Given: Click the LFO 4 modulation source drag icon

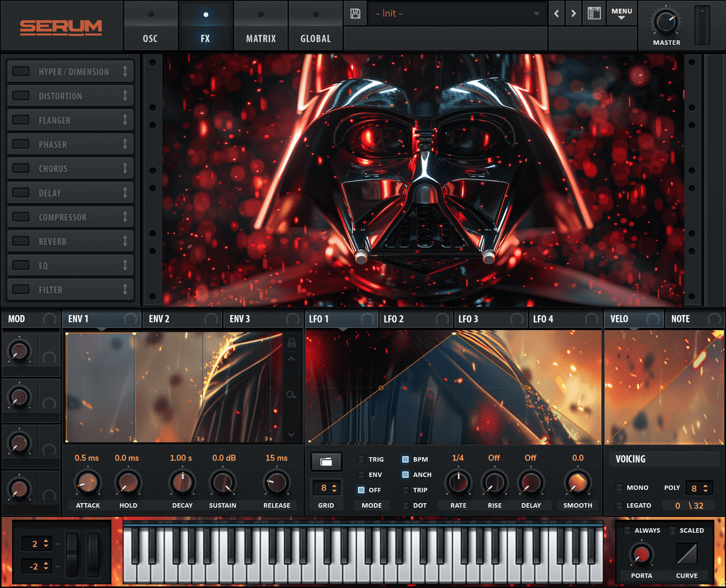Looking at the screenshot, I should coord(591,319).
